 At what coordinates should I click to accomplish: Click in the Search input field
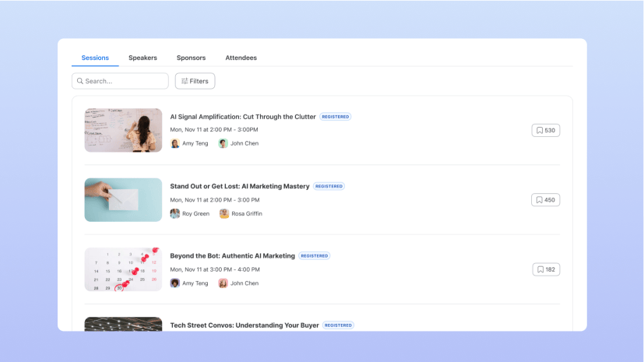click(x=125, y=81)
